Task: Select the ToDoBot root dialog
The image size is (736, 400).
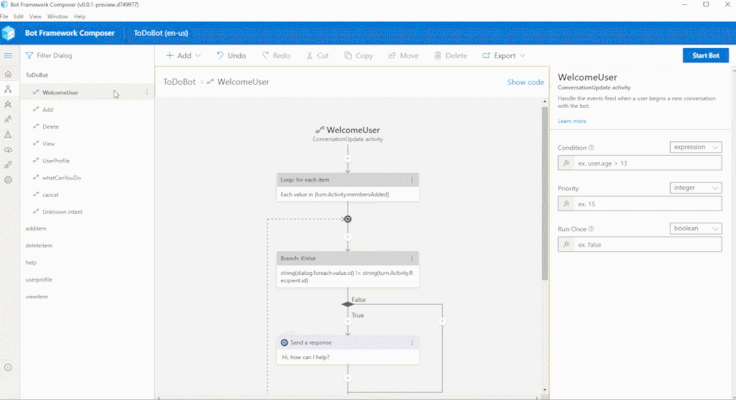Action: (x=37, y=75)
